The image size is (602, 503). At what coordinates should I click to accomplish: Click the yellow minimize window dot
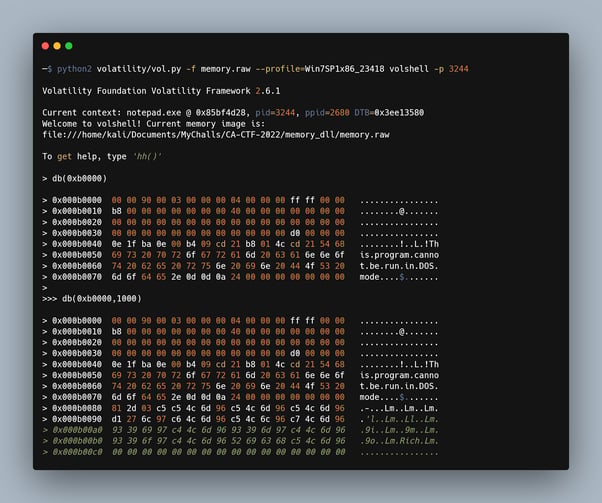pos(57,46)
